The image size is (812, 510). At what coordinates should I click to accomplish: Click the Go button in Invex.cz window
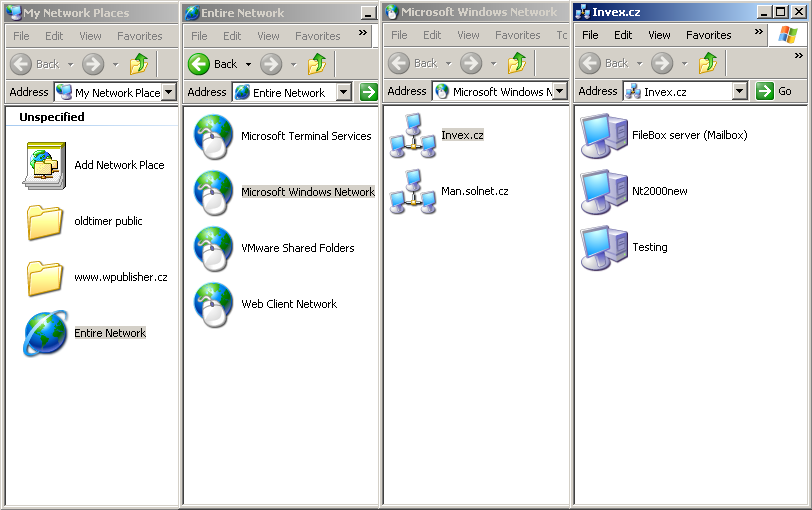[775, 91]
